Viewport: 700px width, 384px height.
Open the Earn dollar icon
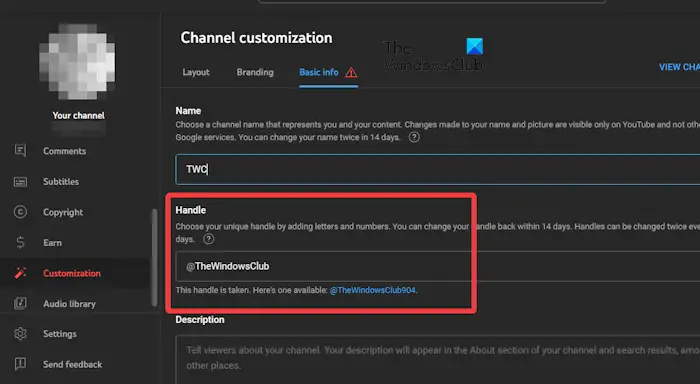pos(20,242)
